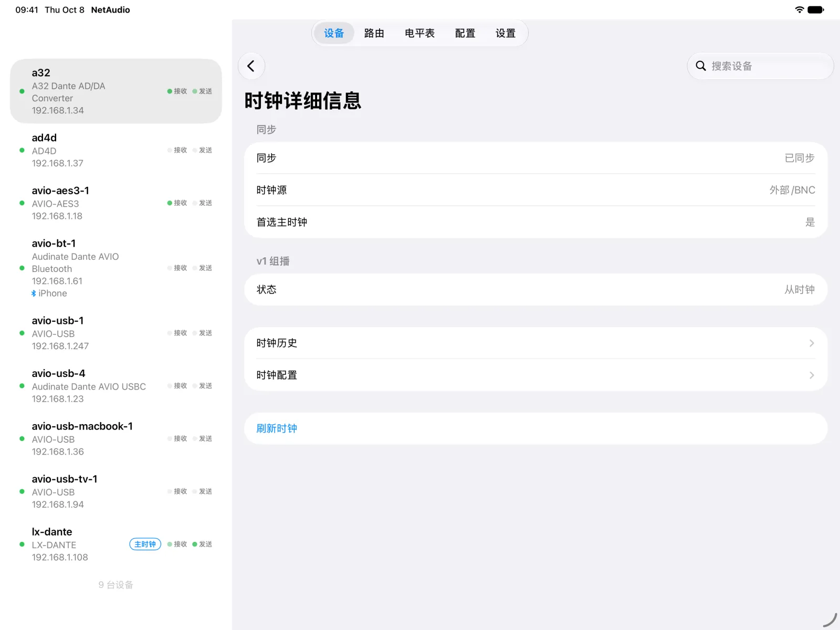Click the Bluetooth icon beside iPhone

34,293
